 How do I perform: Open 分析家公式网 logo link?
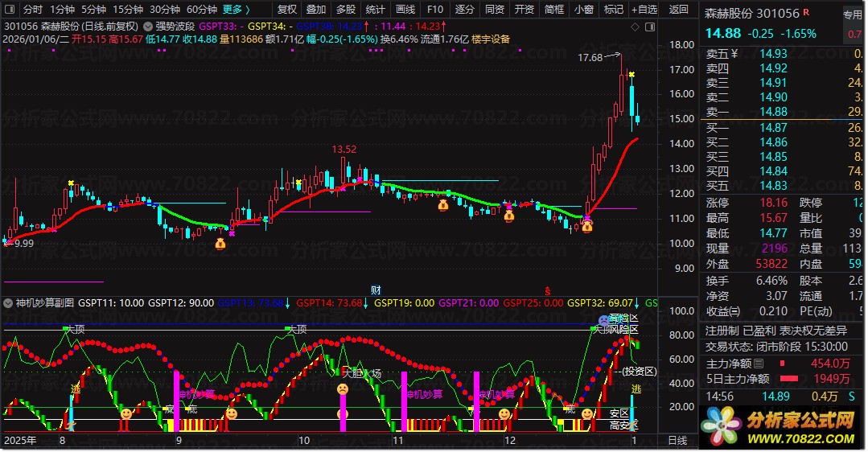pyautogui.click(x=782, y=427)
